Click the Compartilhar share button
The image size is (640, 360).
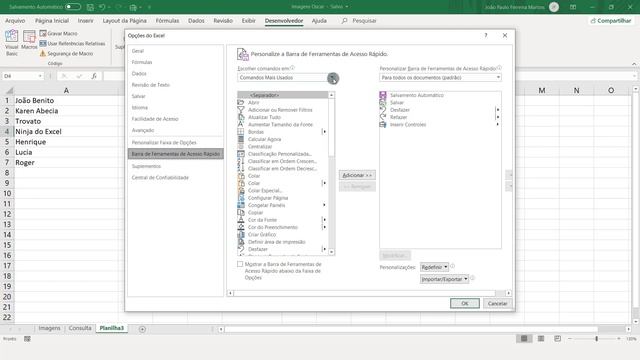611,20
